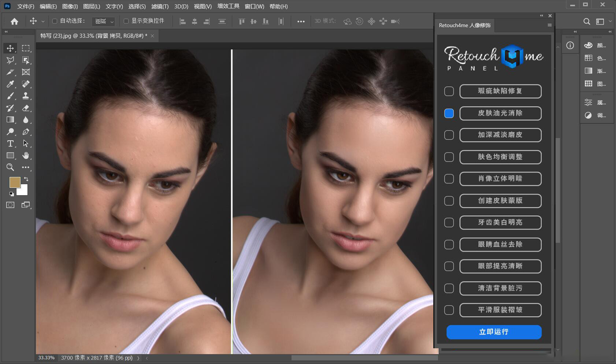Image resolution: width=616 pixels, height=364 pixels.
Task: Select the Clone Stamp tool
Action: click(x=26, y=96)
